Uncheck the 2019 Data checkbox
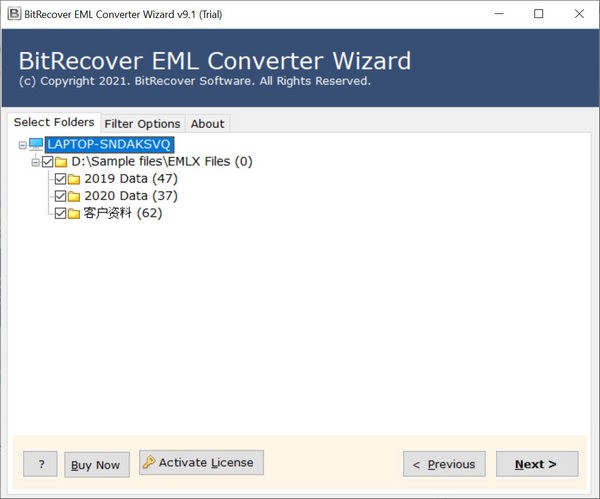This screenshot has width=600, height=499. pyautogui.click(x=60, y=179)
